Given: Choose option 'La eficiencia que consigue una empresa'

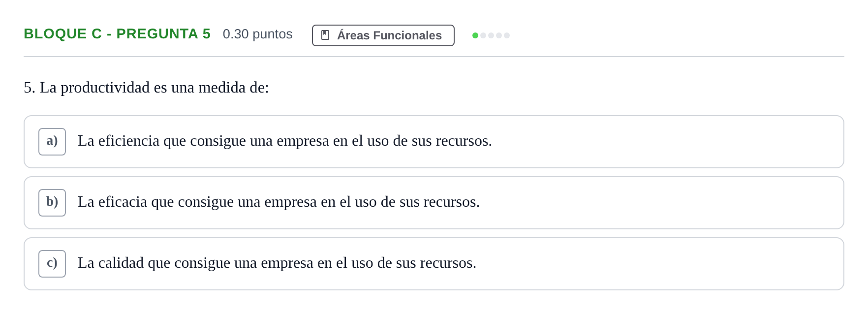Looking at the screenshot, I should tap(434, 142).
